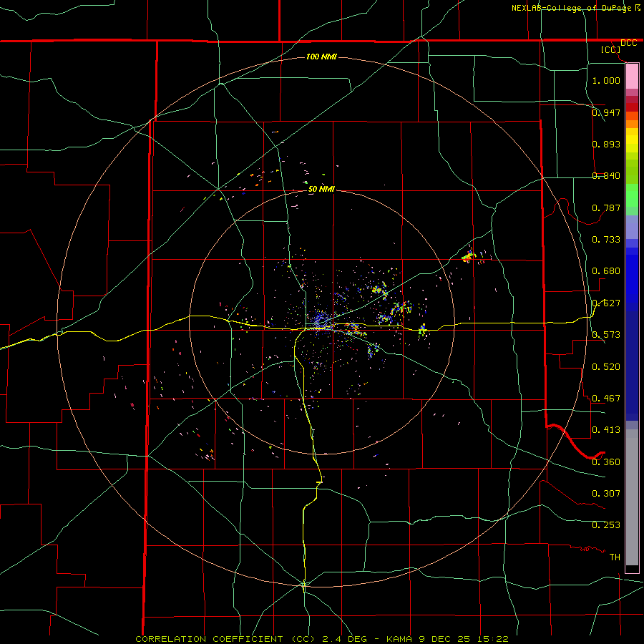Select the 0.787 scale value
This screenshot has height=644, width=644.
tap(606, 208)
